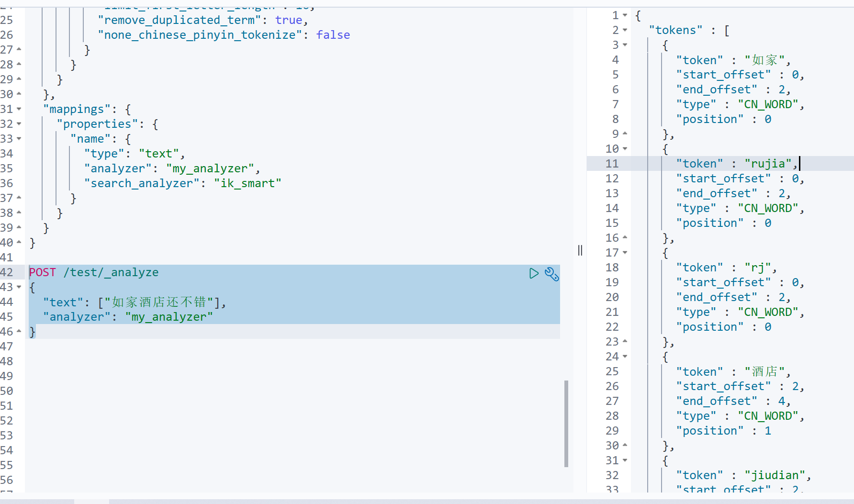Click the "name" field key
Screen dimensions: 854x504
(91, 139)
